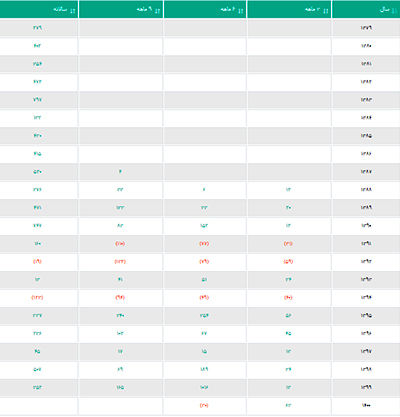
Task: Click the 3-month value in the 1400 row
Action: pos(288,405)
